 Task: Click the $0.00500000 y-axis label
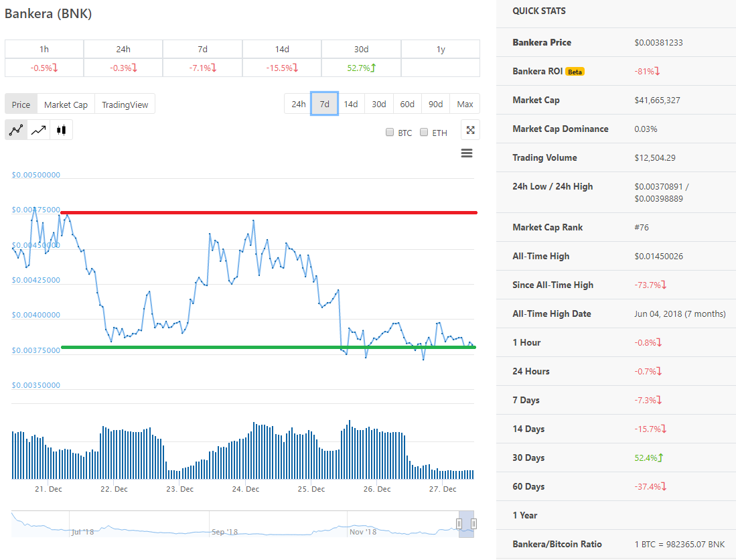pyautogui.click(x=36, y=175)
